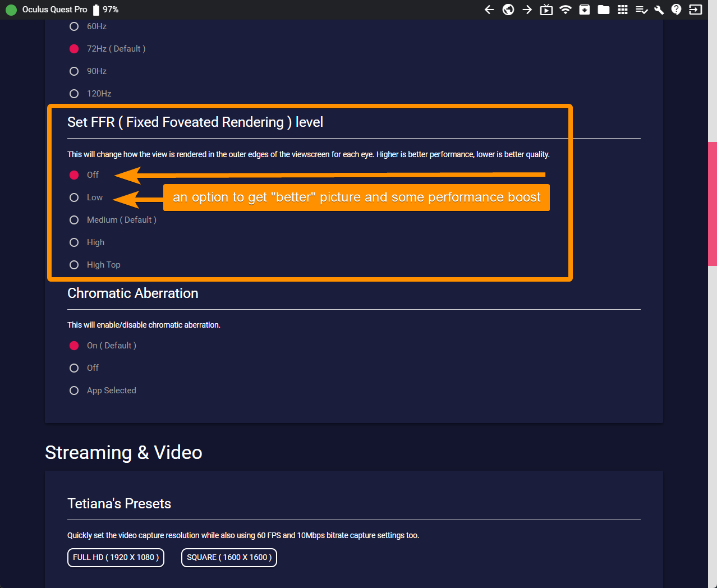This screenshot has height=588, width=717.
Task: Open the globe browser icon
Action: coord(508,10)
